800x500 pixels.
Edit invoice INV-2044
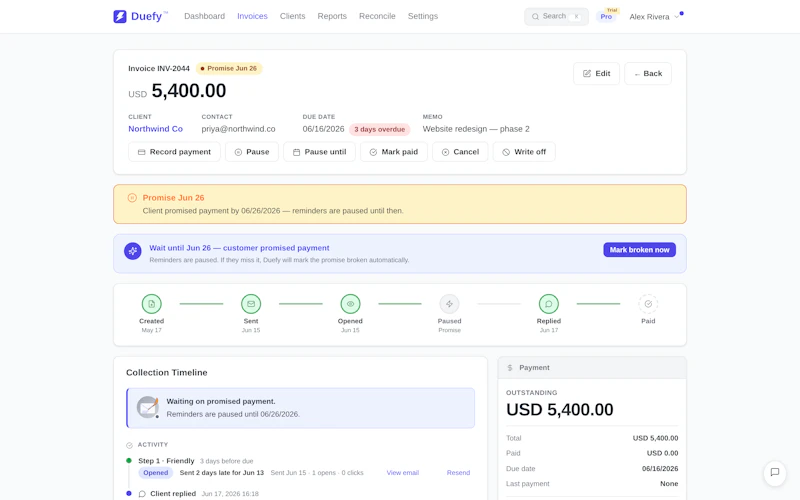[596, 73]
